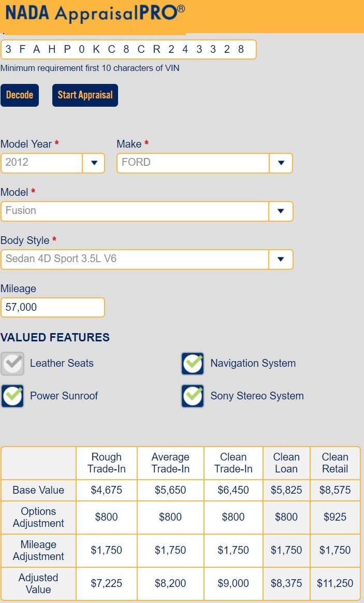Toggle the Leather Seats checkbox
Viewport: 364px width, 603px height.
12,364
